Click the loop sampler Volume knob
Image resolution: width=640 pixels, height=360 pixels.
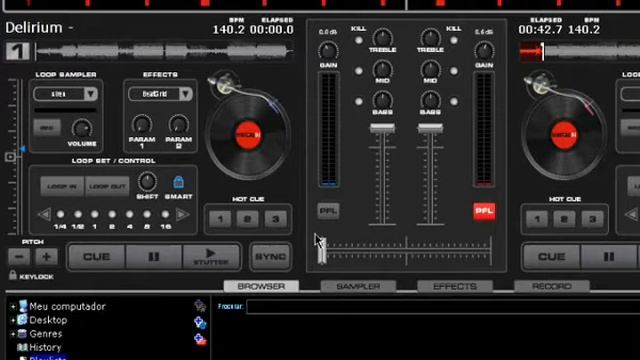coord(82,129)
